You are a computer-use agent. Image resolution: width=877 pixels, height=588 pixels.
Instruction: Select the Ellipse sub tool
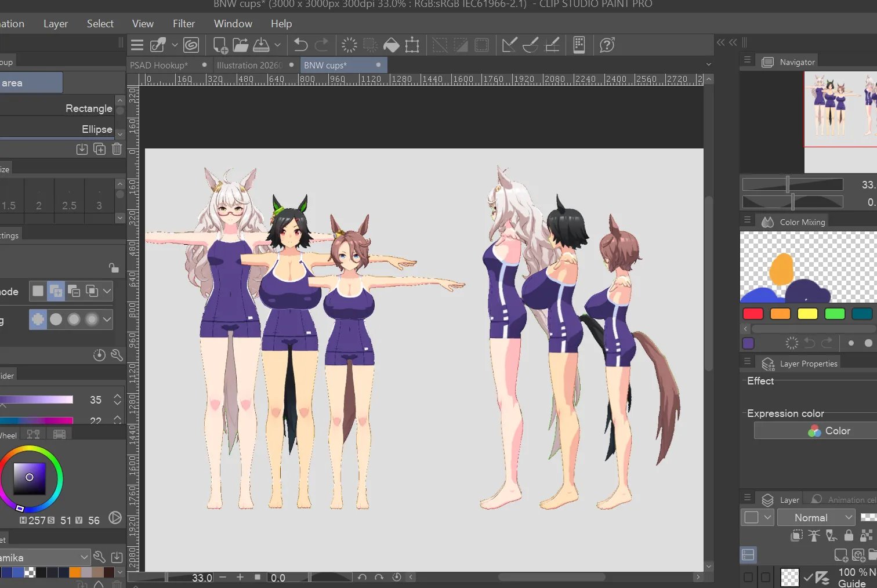57,129
